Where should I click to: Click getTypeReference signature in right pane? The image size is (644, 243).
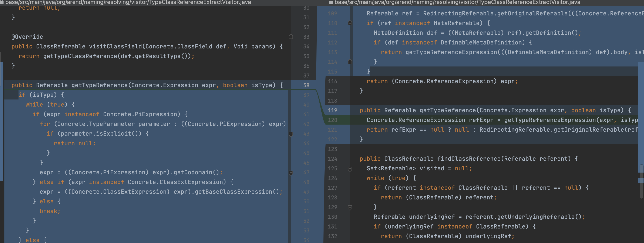pos(495,110)
